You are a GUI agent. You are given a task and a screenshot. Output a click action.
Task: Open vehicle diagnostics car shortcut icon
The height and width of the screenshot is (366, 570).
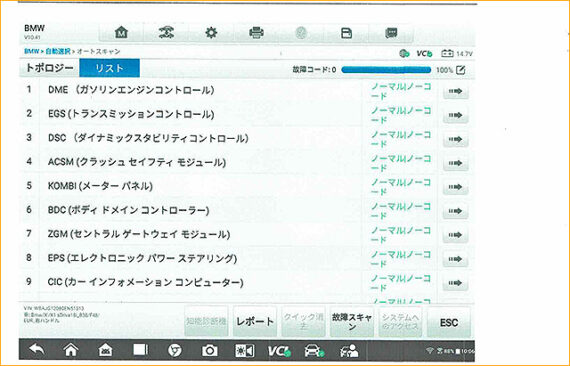pyautogui.click(x=314, y=351)
